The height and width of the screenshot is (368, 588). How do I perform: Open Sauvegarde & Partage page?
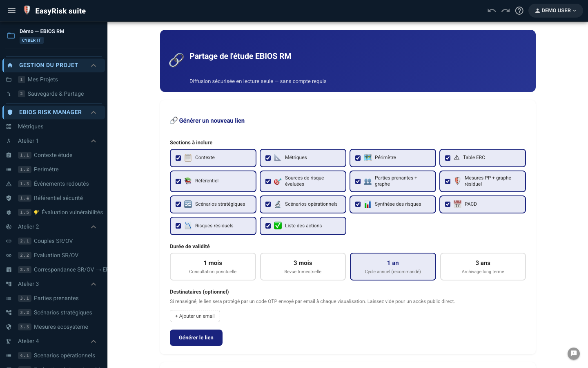click(53, 94)
